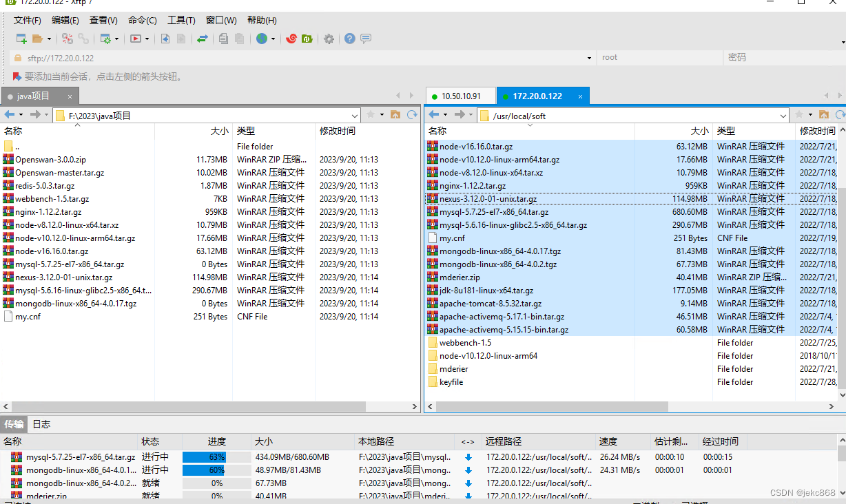Screen dimensions: 846x504
Task: Click the 密码 password field
Action: 784,58
